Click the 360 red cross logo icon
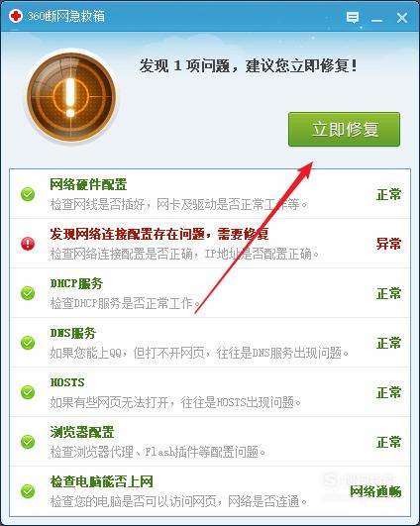Viewport: 420px width, 526px height. (x=16, y=16)
